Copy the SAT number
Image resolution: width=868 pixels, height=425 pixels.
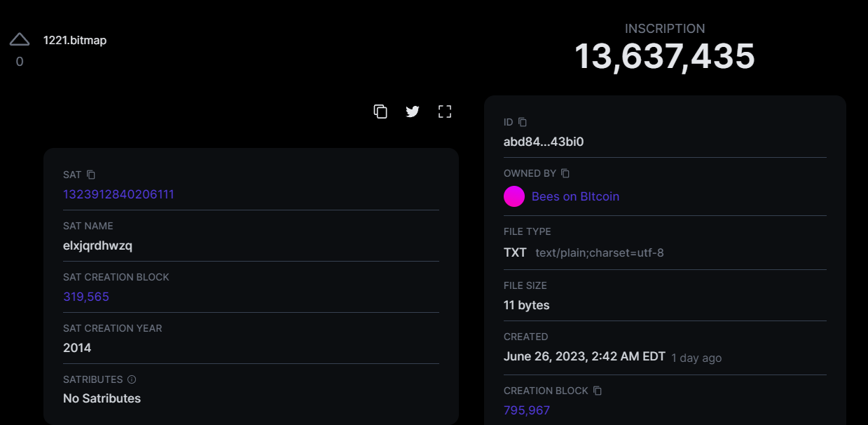(x=91, y=175)
